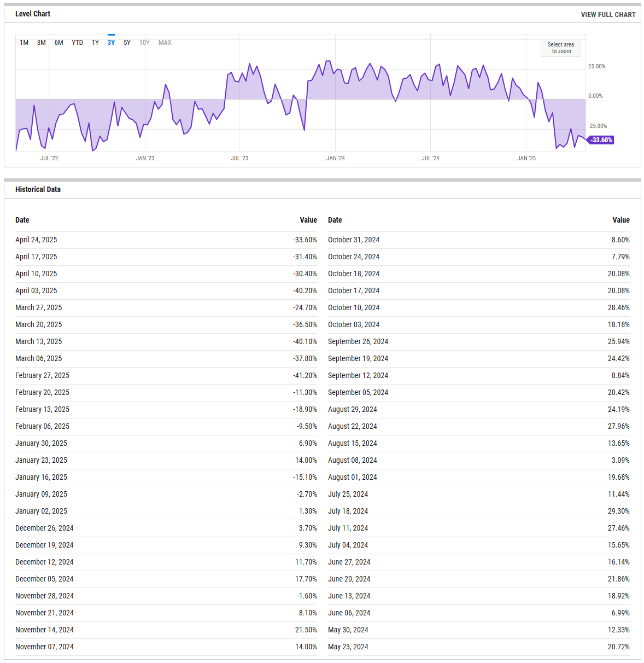Click the -24.70% value for March 27
Viewport: 644px width, 663px height.
[305, 307]
